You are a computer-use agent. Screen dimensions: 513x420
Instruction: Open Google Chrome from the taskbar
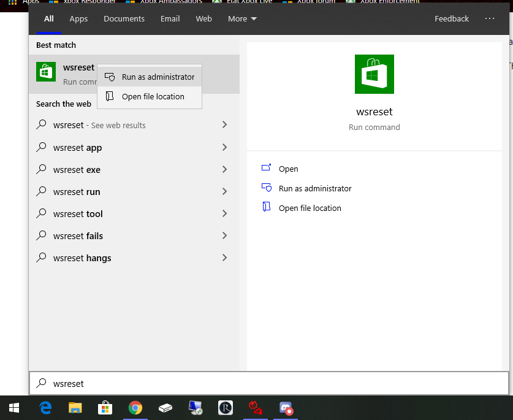coord(135,408)
